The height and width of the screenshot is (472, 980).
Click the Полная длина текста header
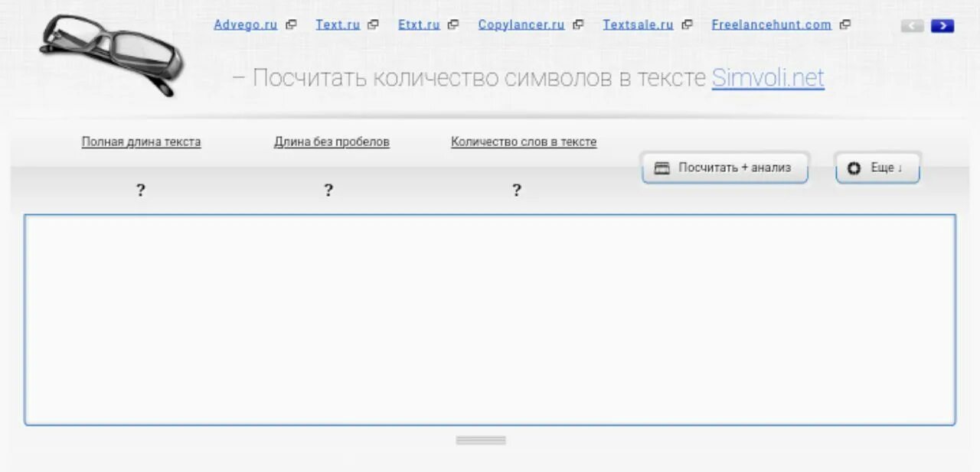pos(141,142)
